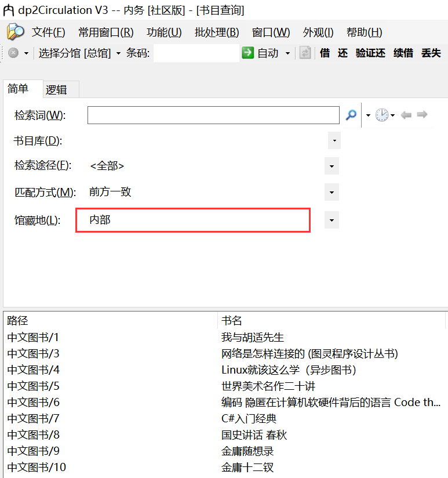Click the 验证还 button
The image size is (448, 478).
click(370, 53)
